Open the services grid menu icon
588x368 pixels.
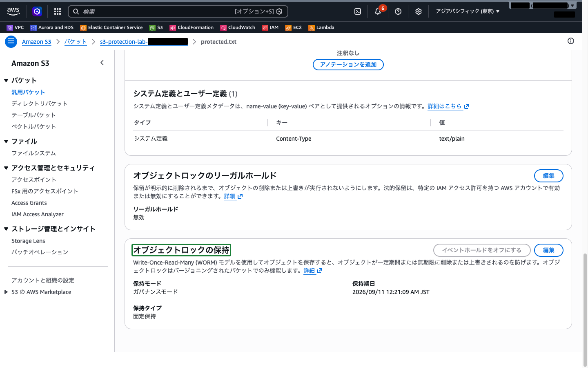coord(58,11)
